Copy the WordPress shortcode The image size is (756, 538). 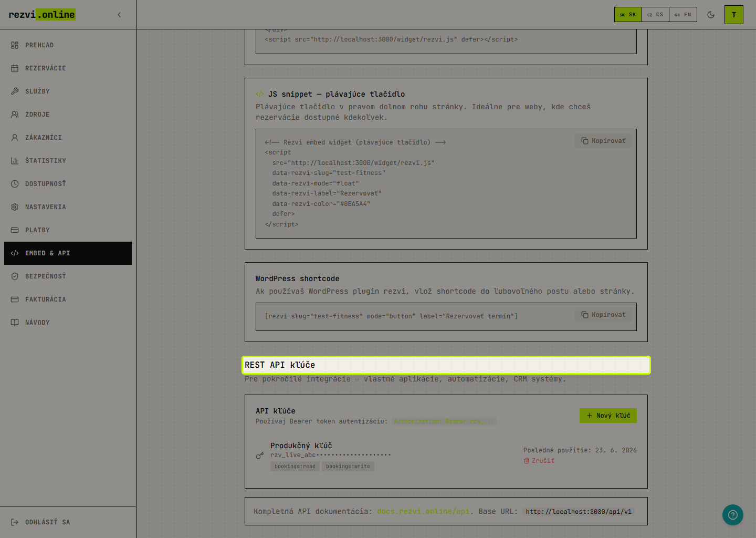pyautogui.click(x=603, y=315)
